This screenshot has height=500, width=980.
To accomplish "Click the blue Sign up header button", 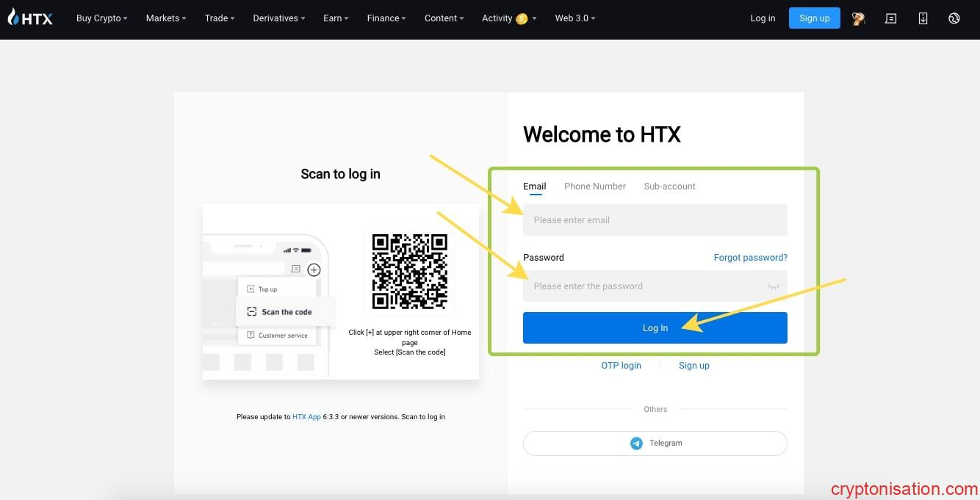I will pos(814,18).
